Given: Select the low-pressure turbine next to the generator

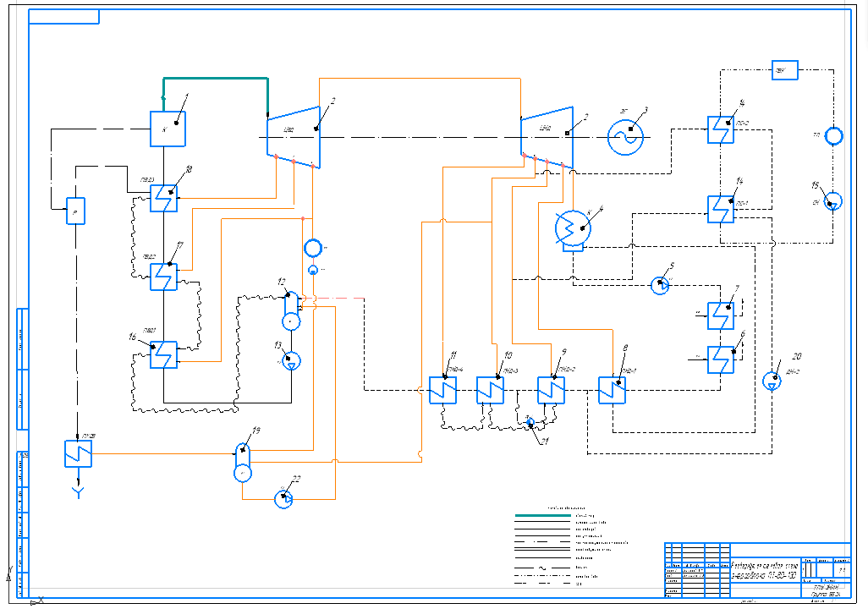Looking at the screenshot, I should tap(547, 137).
